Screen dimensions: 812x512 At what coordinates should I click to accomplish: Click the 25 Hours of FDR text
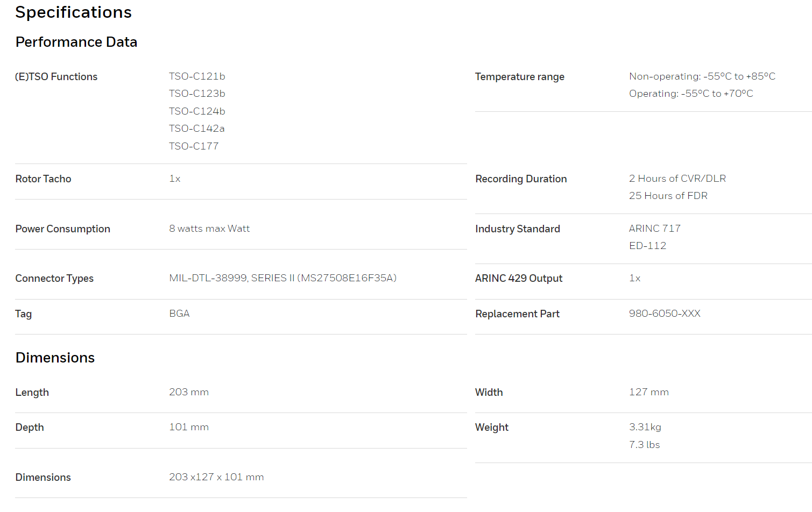[668, 196]
